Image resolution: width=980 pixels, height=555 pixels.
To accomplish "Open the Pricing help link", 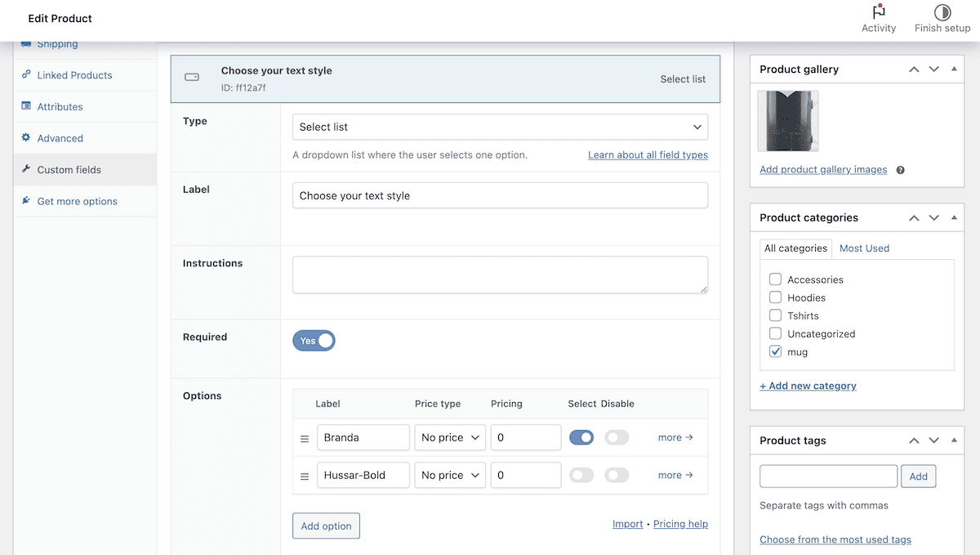I will click(x=680, y=524).
